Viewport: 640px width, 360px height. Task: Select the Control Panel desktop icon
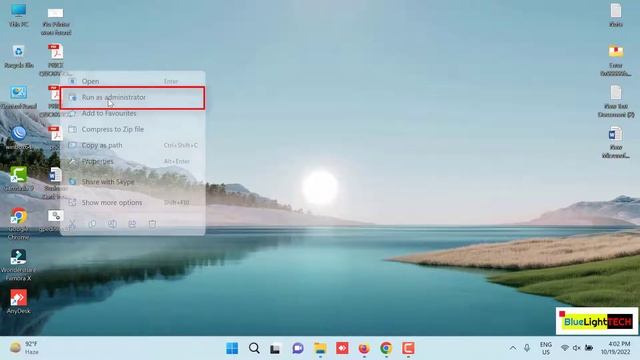[x=19, y=97]
